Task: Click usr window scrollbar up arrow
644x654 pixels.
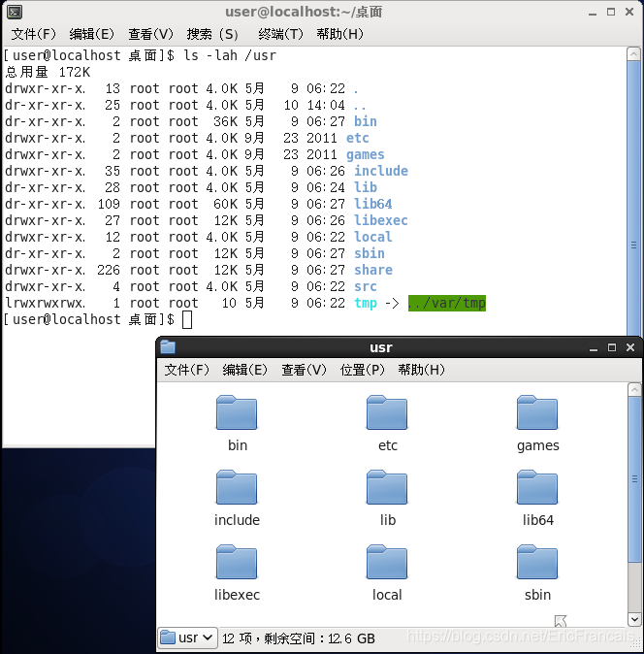Action: (634, 390)
